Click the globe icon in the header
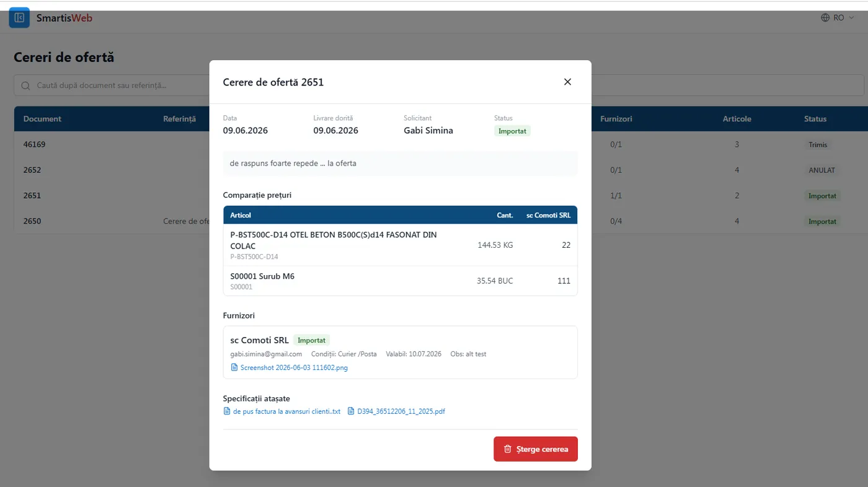This screenshot has width=868, height=487. [825, 18]
